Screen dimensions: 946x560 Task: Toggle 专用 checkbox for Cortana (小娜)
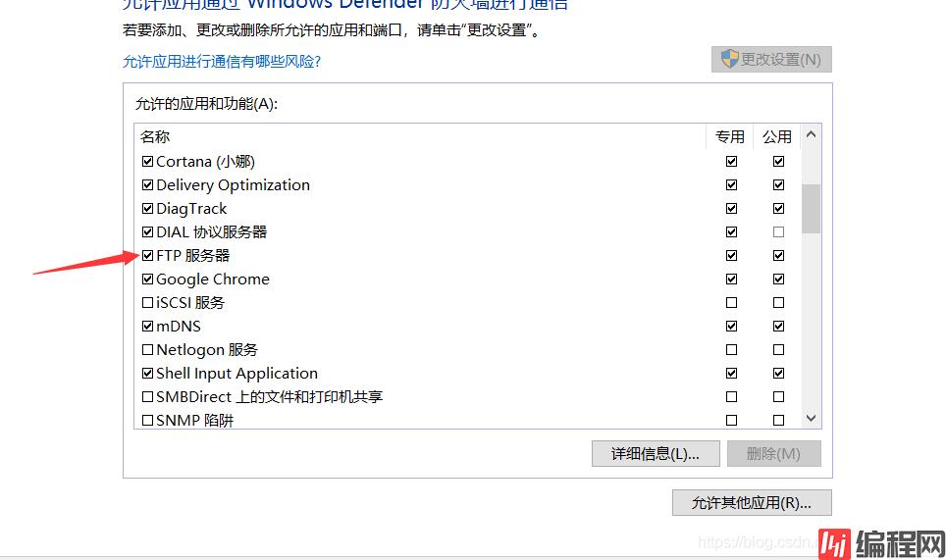coord(731,162)
